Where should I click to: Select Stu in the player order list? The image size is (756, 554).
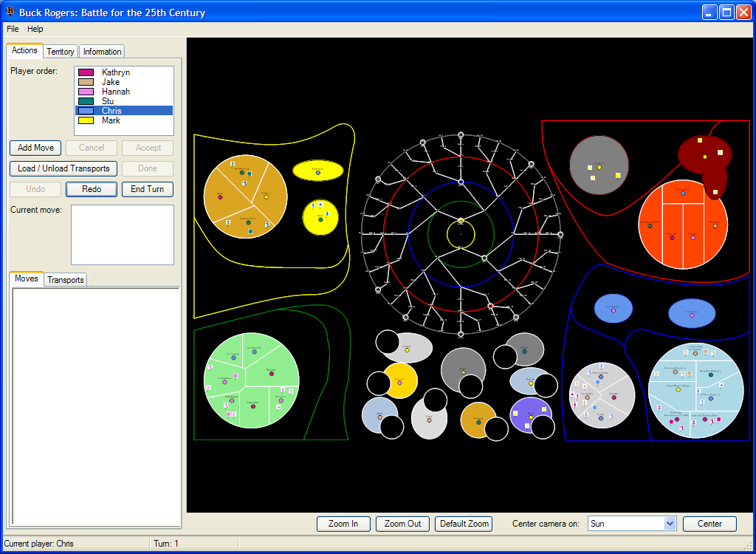pyautogui.click(x=124, y=101)
